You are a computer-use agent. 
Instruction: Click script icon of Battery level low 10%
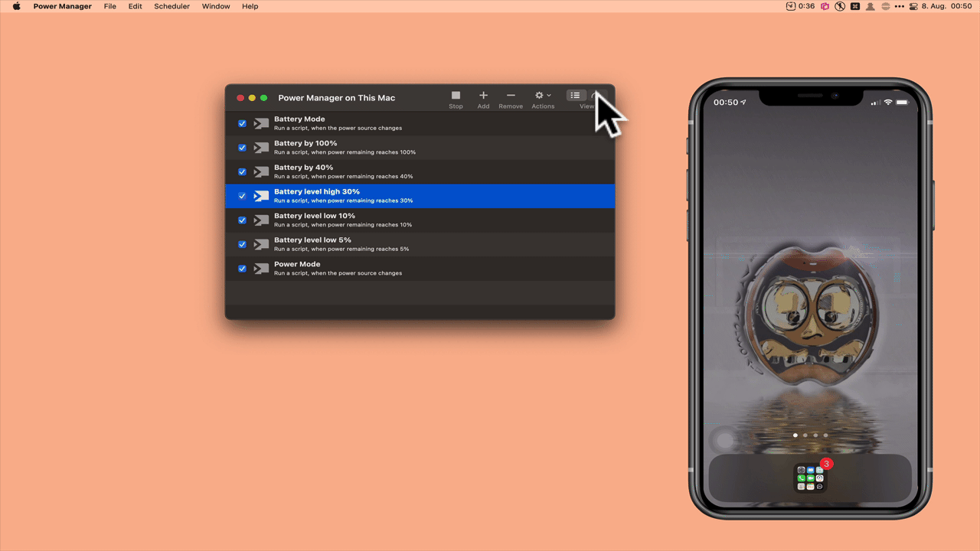(261, 220)
